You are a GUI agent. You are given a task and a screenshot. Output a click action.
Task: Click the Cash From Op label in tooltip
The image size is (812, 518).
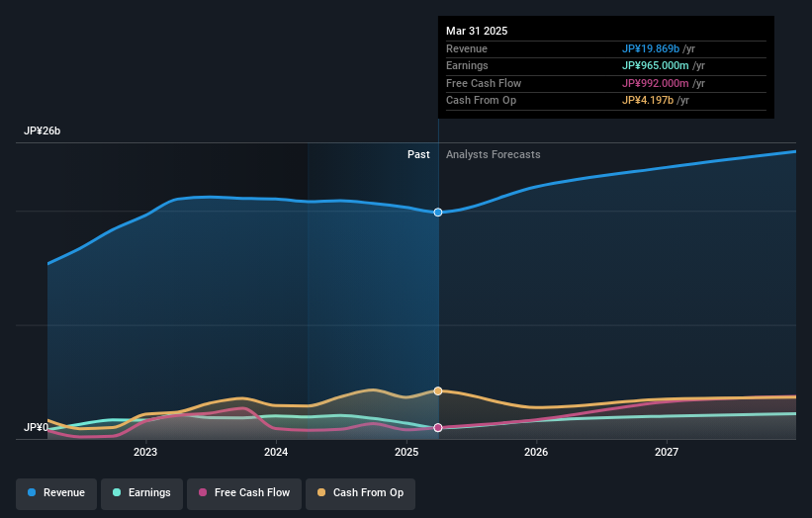pyautogui.click(x=481, y=101)
